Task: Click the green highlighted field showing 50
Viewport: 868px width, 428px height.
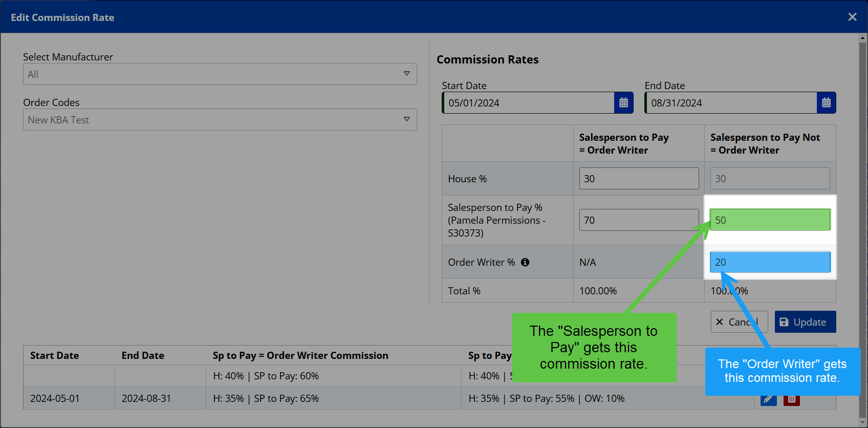Action: (770, 220)
